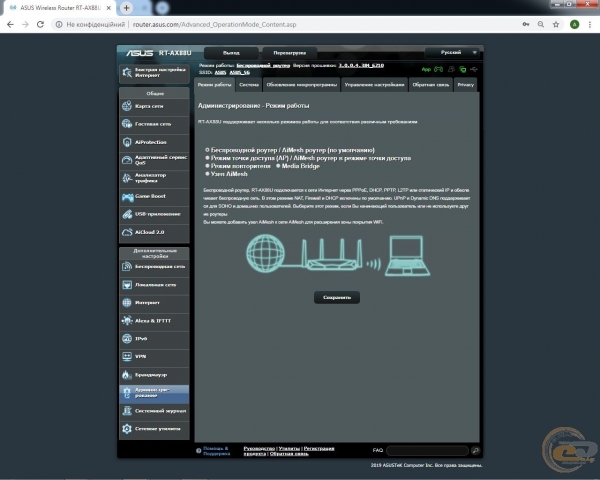Open the Chrome three-dot menu
The width and height of the screenshot is (600, 480).
tap(590, 24)
